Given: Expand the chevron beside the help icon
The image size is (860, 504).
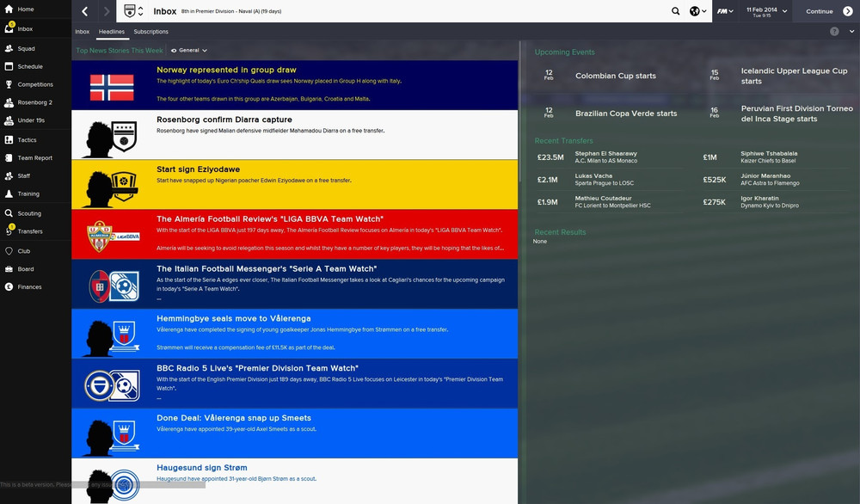Looking at the screenshot, I should click(851, 32).
